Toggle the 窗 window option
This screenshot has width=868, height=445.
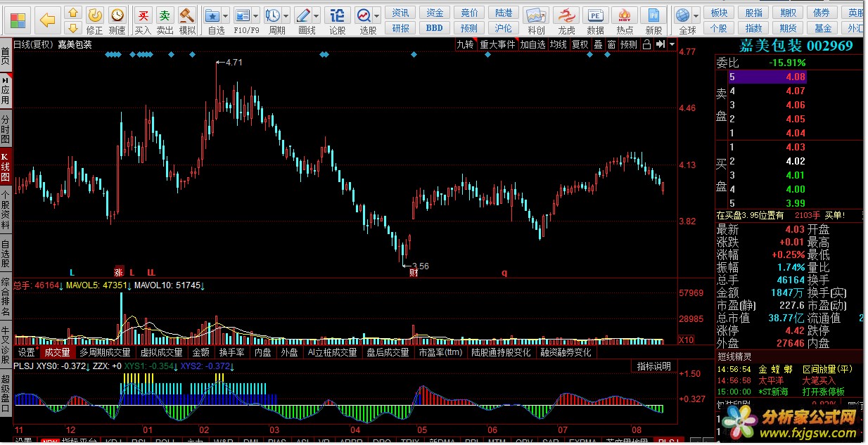coord(611,44)
